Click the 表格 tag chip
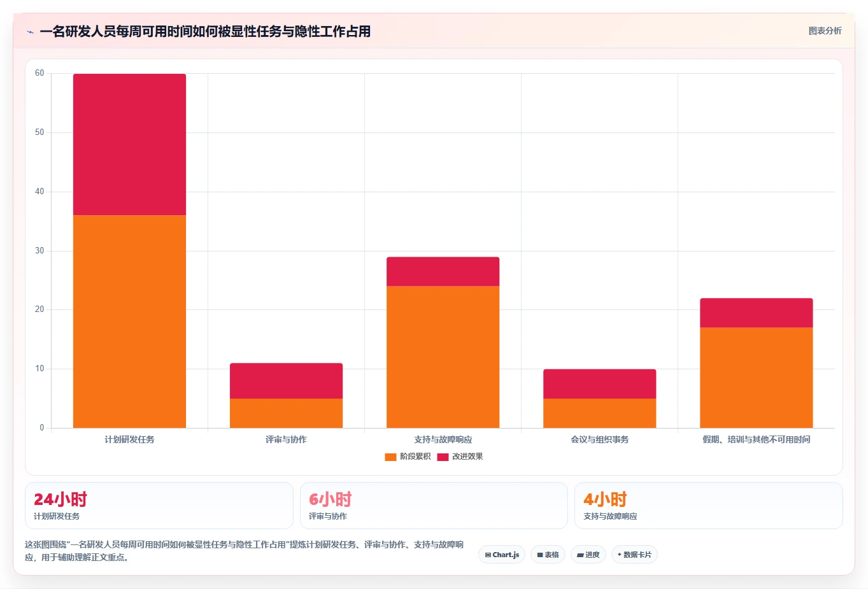The image size is (868, 589). (x=548, y=555)
